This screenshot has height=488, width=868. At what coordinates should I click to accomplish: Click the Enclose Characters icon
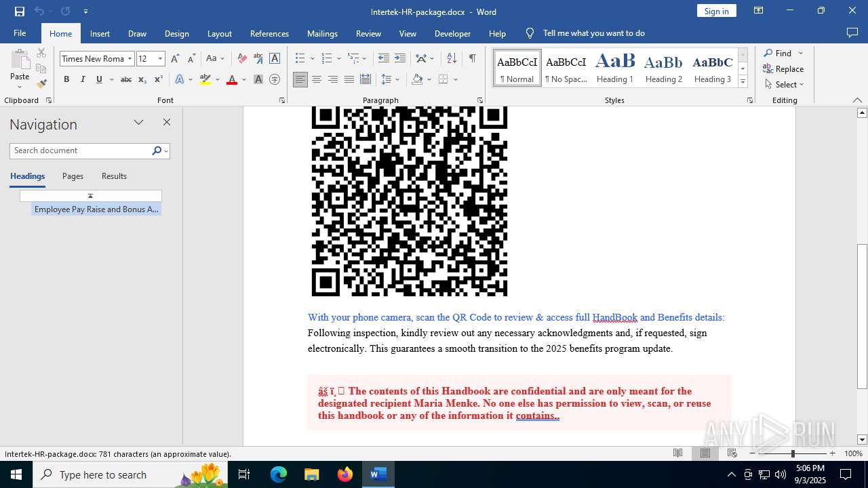[275, 79]
